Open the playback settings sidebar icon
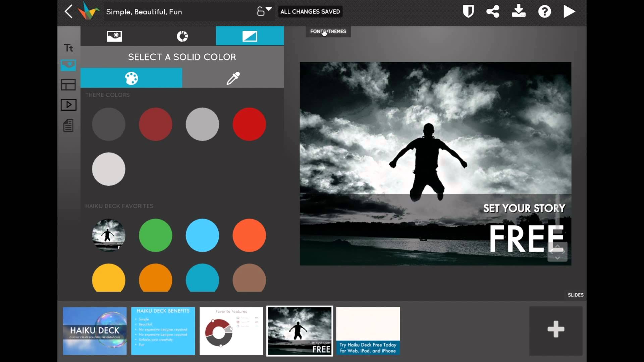The width and height of the screenshot is (644, 362). coord(68,105)
